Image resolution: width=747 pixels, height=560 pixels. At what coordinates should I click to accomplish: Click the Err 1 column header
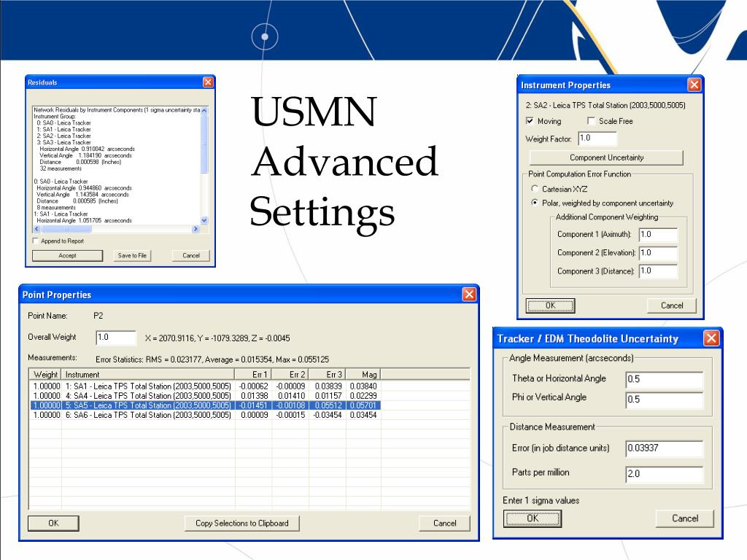(253, 374)
